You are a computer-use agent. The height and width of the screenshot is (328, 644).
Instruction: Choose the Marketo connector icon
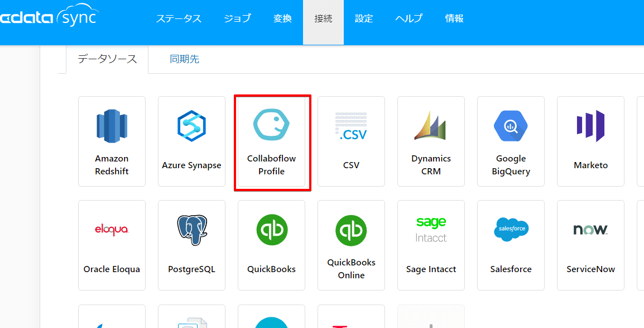click(x=590, y=126)
